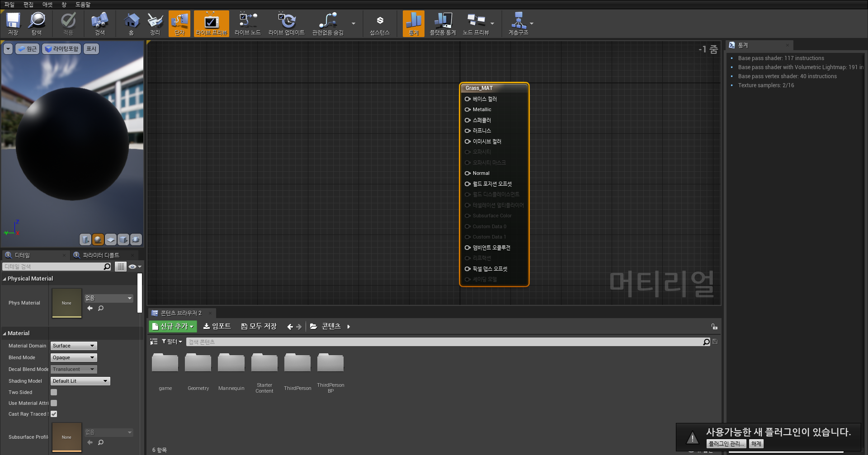
Task: Click the Clean Up (정리) icon
Action: point(155,24)
